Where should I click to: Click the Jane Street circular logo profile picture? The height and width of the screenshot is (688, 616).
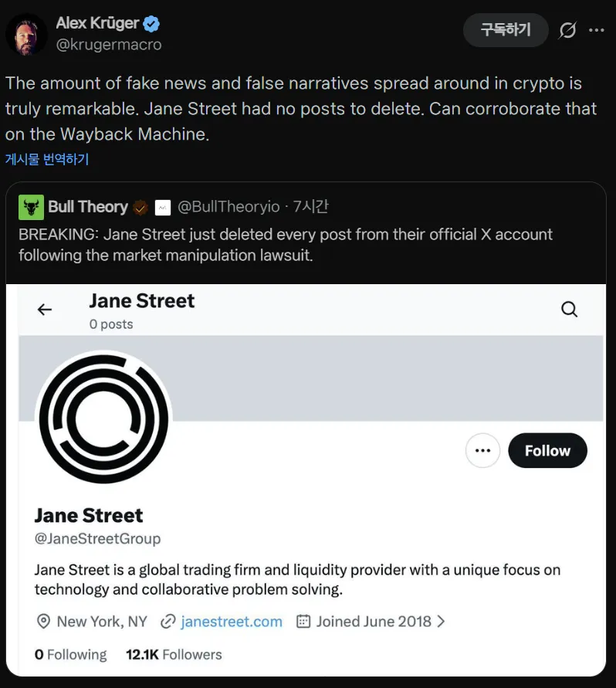point(103,418)
